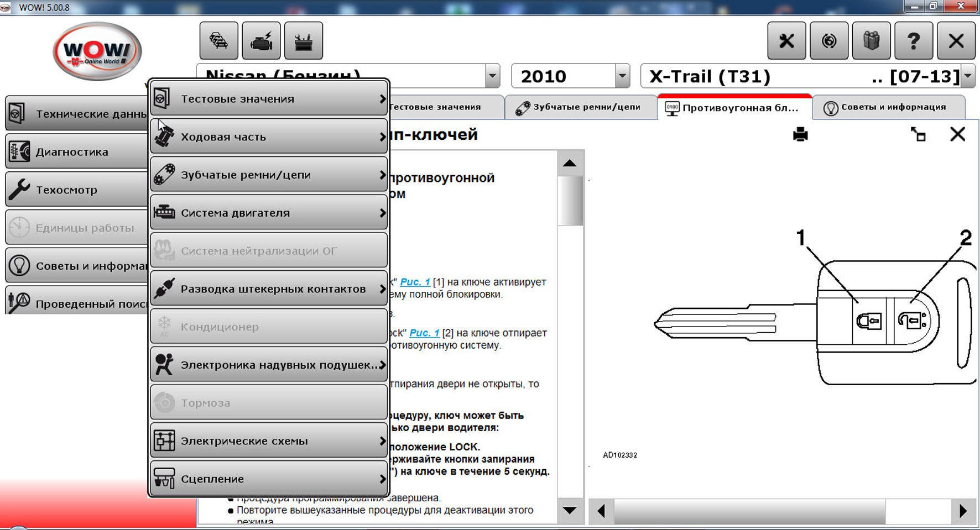
Task: Select Ходовая часть from the menu
Action: point(269,137)
